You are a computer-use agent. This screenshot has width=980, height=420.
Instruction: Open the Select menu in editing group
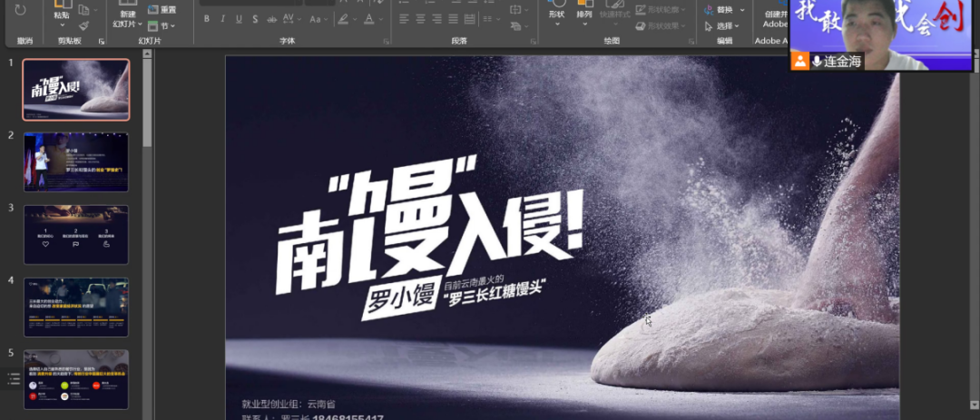pyautogui.click(x=724, y=25)
